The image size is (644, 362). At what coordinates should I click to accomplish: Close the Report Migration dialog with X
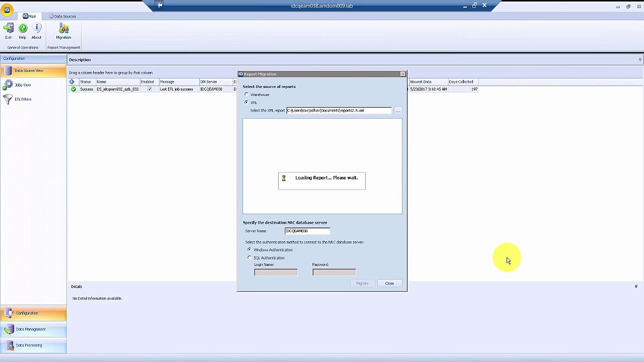tap(403, 74)
